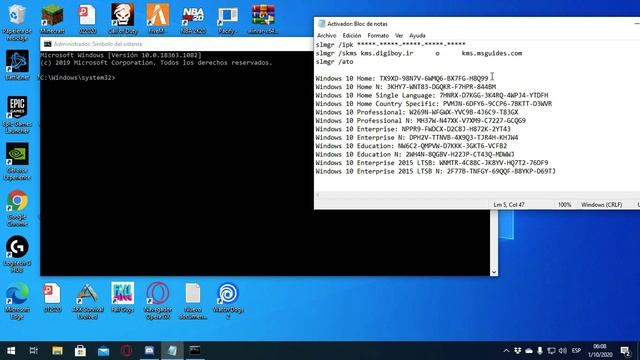Open the Recycle Bin desktop icon
Image resolution: width=640 pixels, height=360 pixels.
point(17,21)
